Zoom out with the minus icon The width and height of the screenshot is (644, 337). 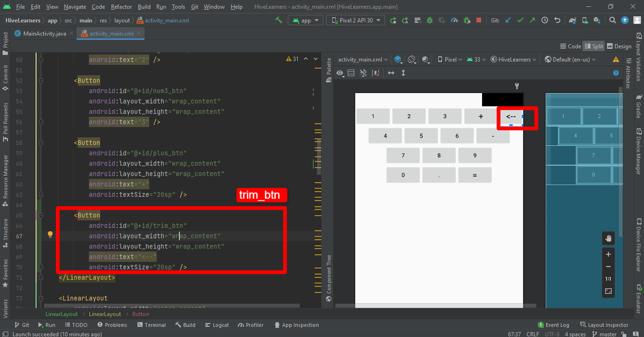point(608,267)
